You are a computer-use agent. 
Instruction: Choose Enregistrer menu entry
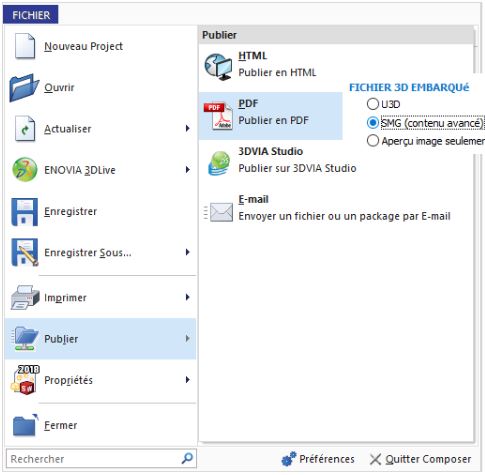(x=100, y=212)
